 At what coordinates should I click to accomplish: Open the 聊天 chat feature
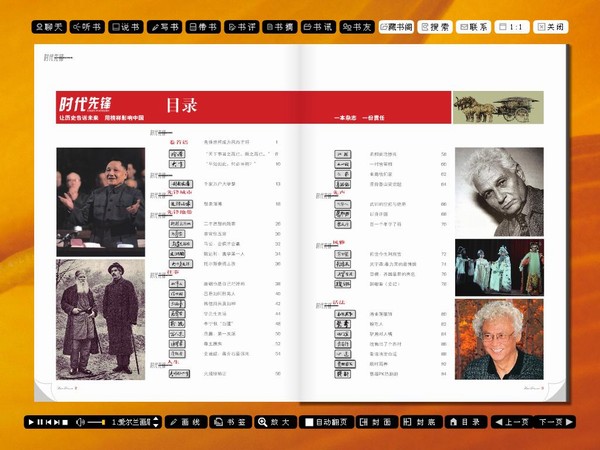[x=49, y=27]
